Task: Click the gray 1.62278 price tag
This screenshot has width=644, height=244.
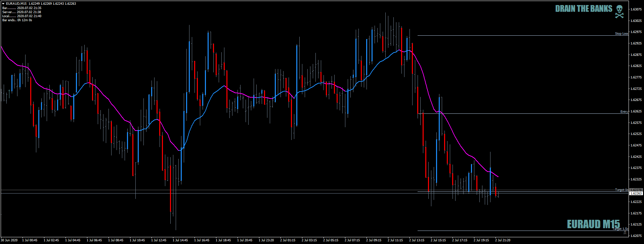Action: (636, 190)
